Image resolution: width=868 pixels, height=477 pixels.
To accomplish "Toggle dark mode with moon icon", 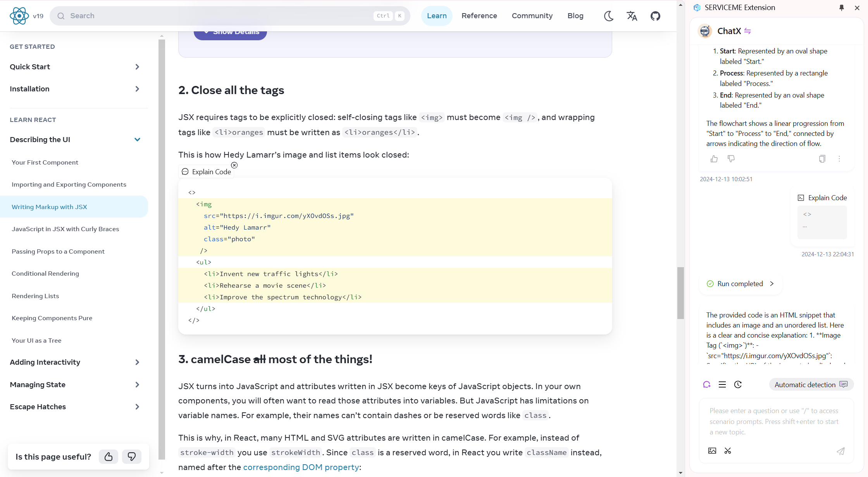I will pos(608,16).
